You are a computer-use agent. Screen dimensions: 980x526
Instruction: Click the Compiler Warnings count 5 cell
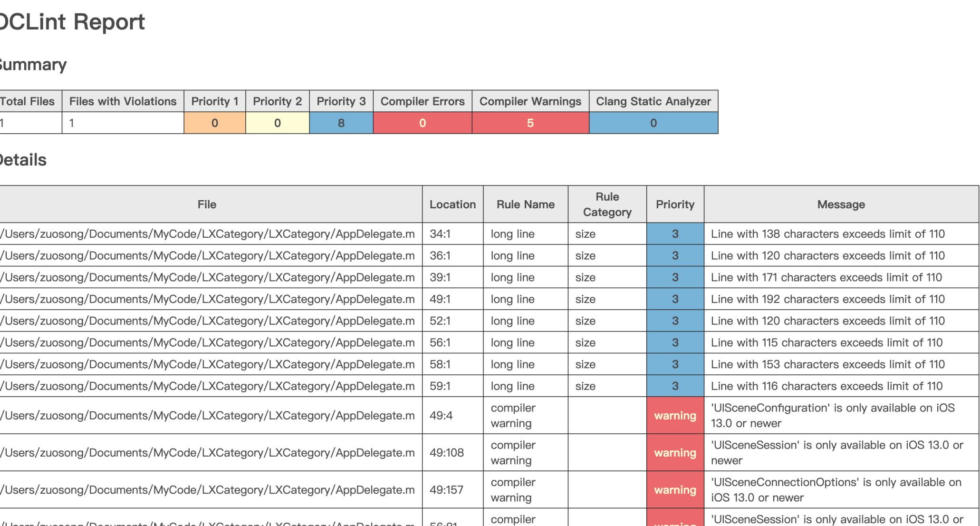(530, 123)
